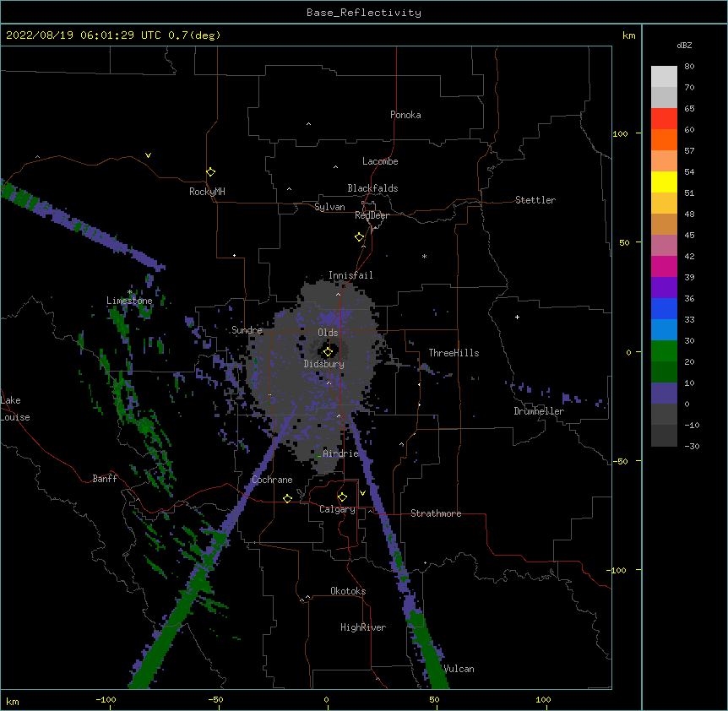Pick the red 60-65 dBZ legend swatch
Image resolution: width=728 pixels, height=711 pixels.
664,119
